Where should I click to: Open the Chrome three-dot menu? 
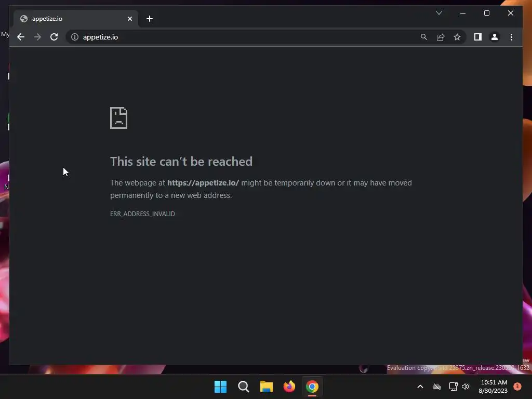tap(511, 37)
